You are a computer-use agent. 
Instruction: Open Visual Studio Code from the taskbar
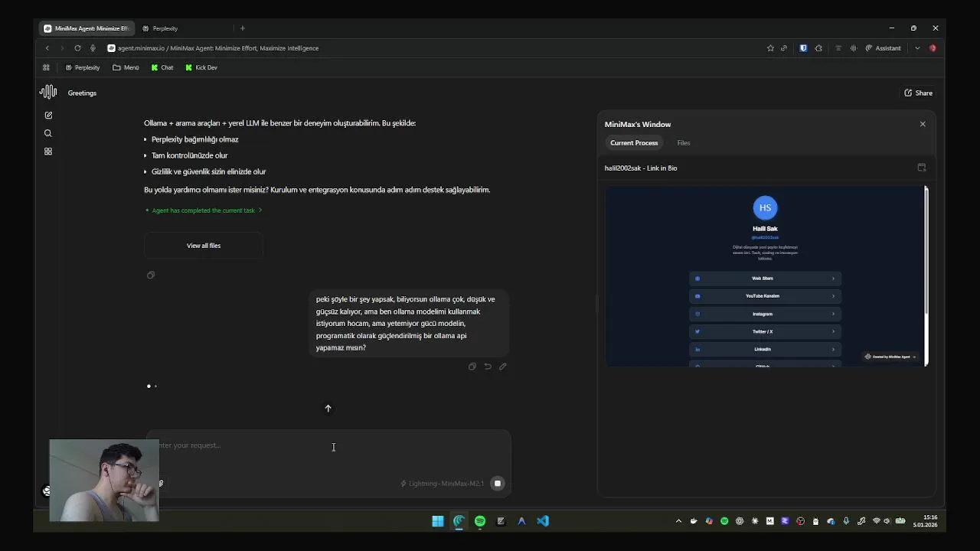coord(543,521)
